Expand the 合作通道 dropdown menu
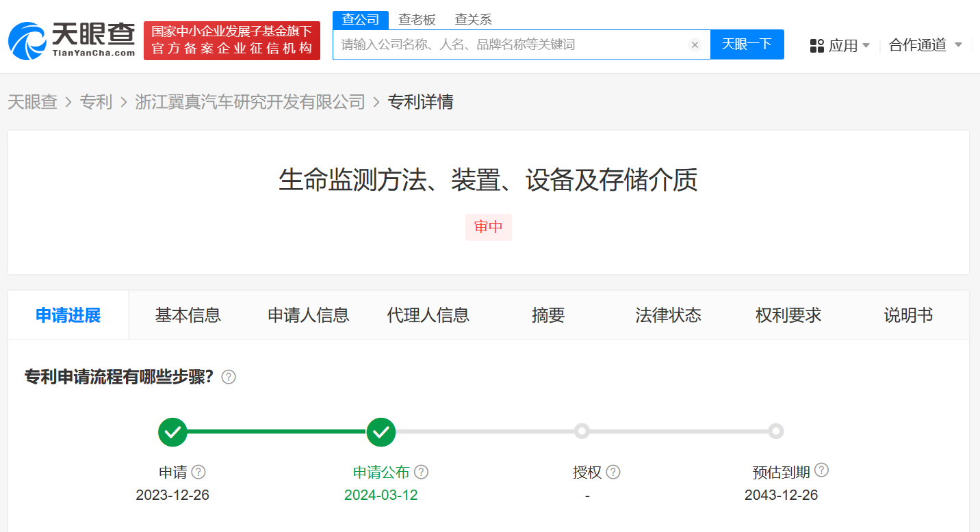This screenshot has width=980, height=532. coord(957,45)
